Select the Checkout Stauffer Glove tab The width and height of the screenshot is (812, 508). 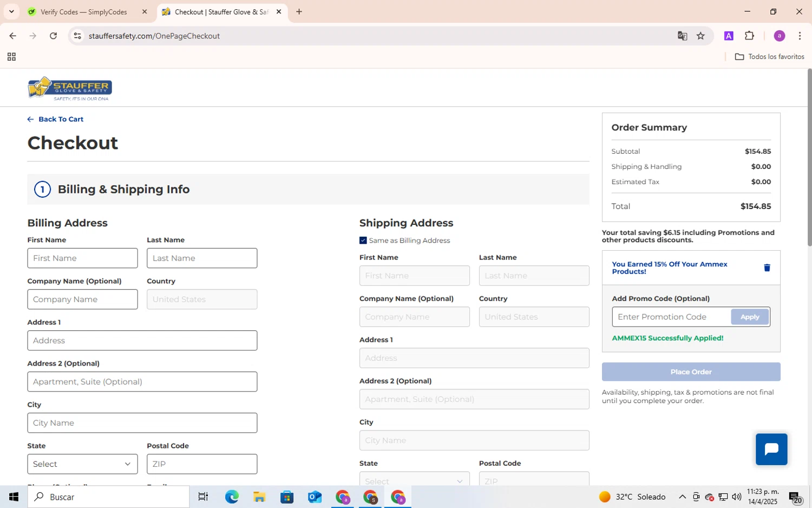point(222,11)
